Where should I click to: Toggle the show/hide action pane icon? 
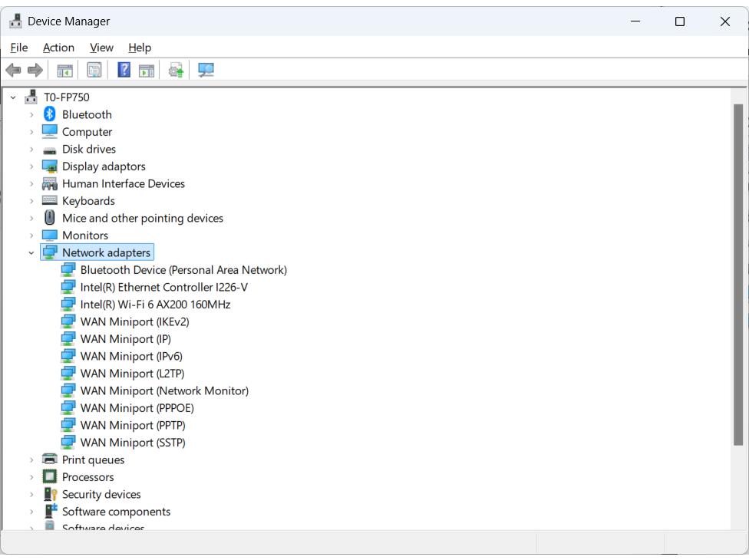(x=147, y=71)
